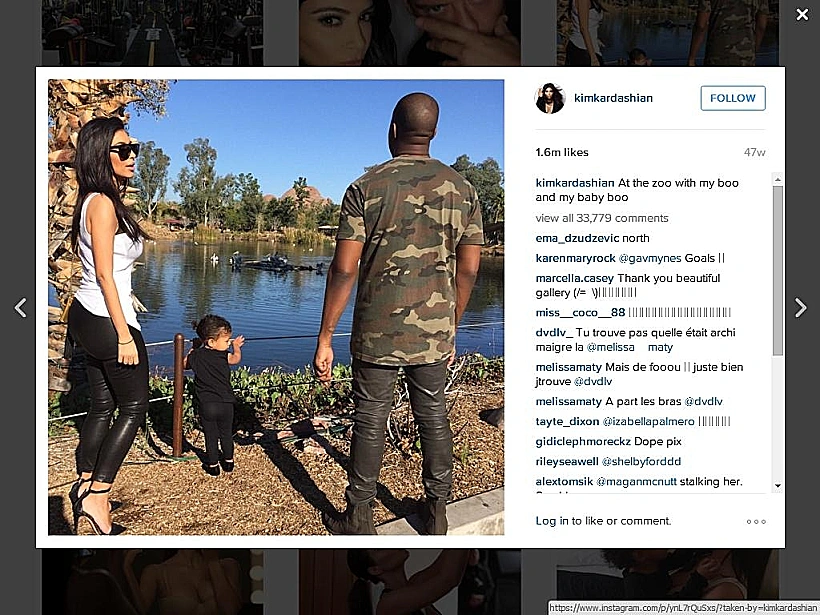Open the kimkardashian username in header
The height and width of the screenshot is (615, 820).
point(613,98)
